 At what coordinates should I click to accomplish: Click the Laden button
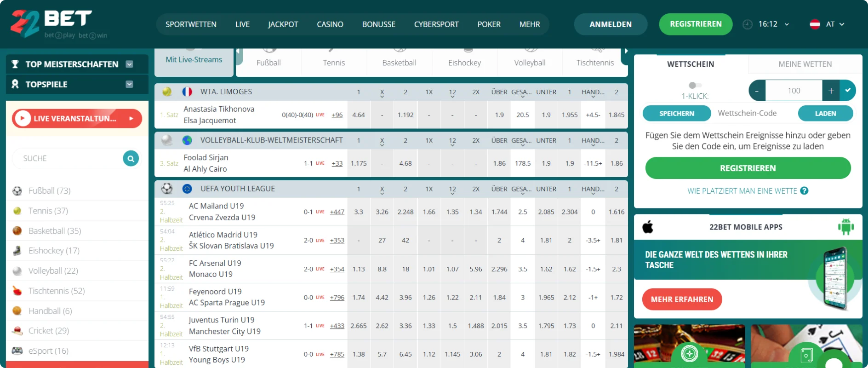(x=826, y=113)
